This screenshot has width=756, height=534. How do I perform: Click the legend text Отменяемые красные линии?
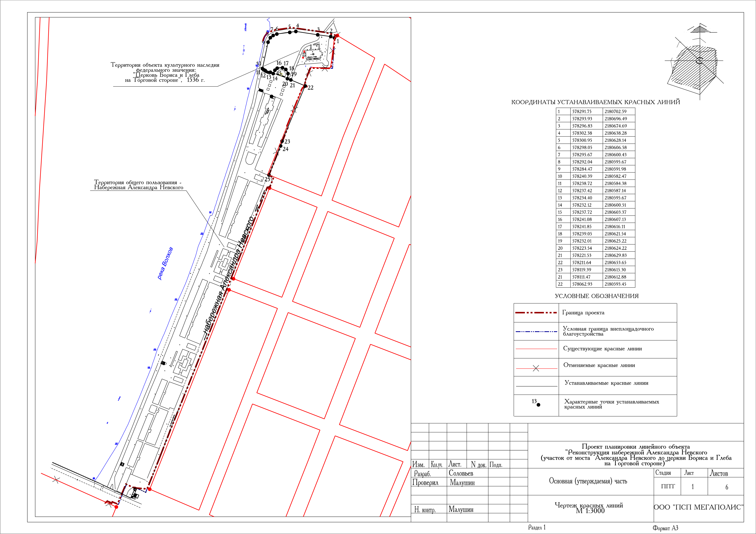coord(599,365)
